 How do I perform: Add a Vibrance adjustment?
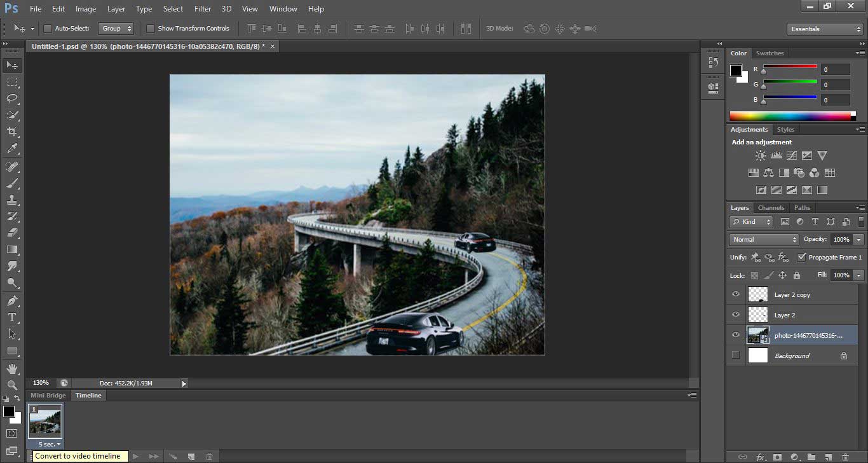pos(822,155)
